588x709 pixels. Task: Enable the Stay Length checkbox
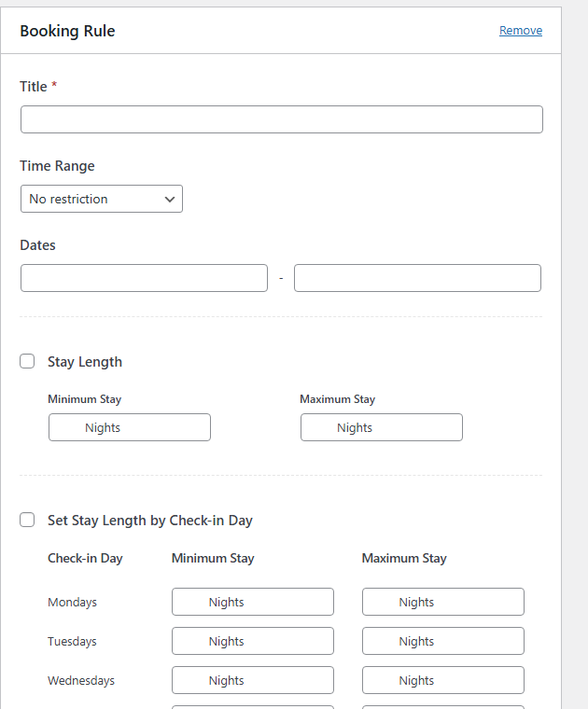27,361
